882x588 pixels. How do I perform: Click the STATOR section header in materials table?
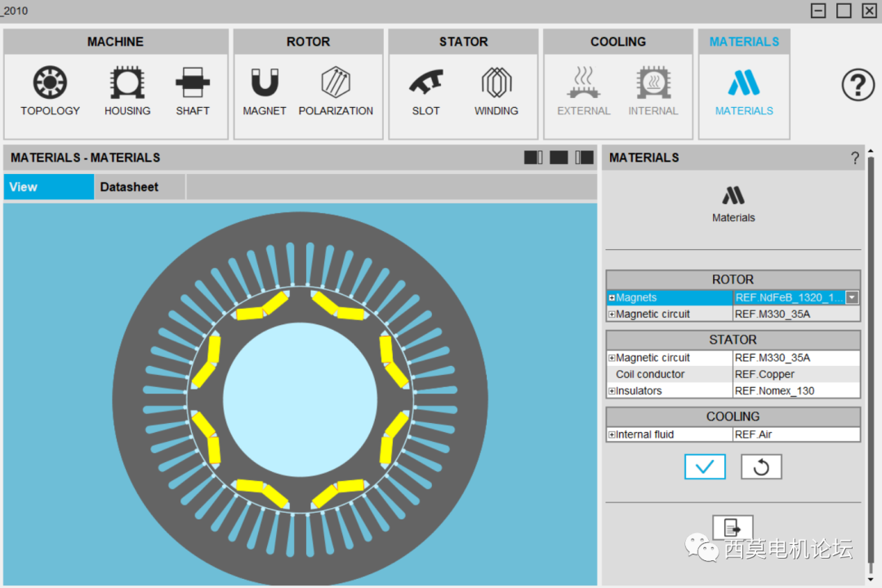click(x=733, y=340)
